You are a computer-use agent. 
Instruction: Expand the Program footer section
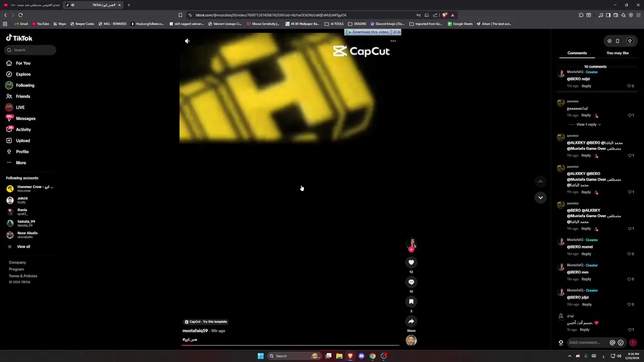16,269
